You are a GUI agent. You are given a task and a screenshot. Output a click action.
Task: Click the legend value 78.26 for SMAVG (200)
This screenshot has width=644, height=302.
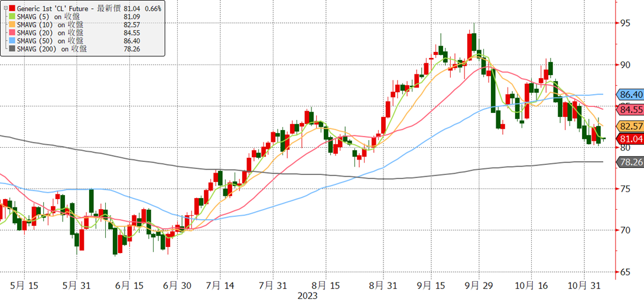[x=131, y=49]
